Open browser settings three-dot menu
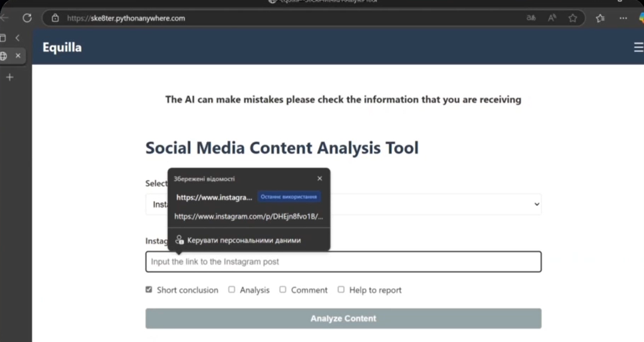This screenshot has width=644, height=342. [623, 18]
